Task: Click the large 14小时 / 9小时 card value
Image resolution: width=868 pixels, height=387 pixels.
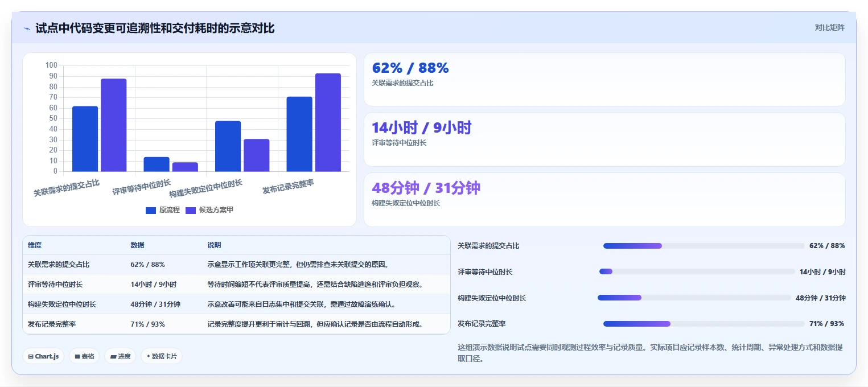Action: coord(422,128)
